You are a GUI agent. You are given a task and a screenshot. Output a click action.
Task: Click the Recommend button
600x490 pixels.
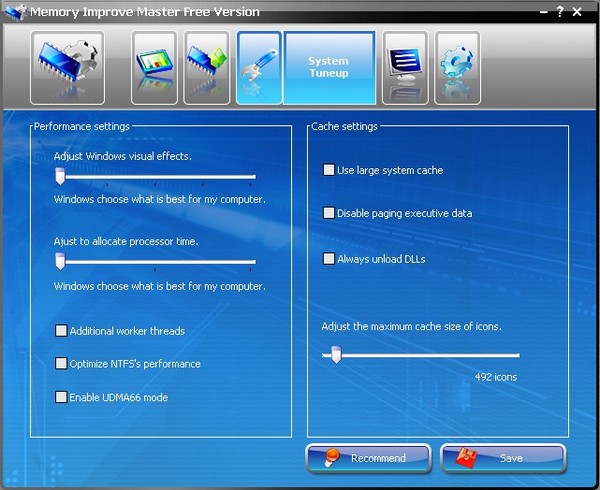click(366, 458)
